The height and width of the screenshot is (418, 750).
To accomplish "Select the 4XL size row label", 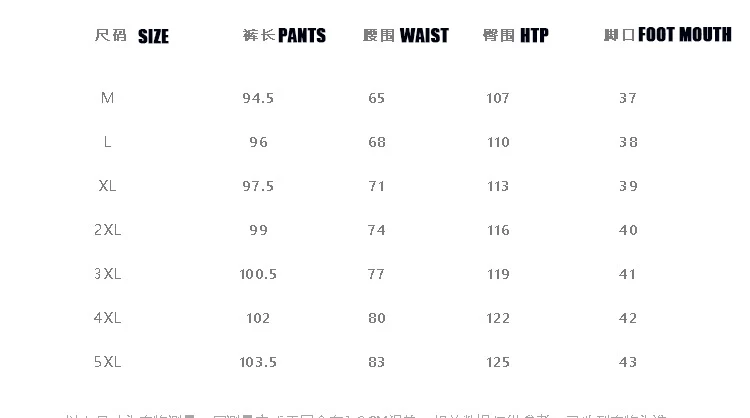I will [x=108, y=318].
